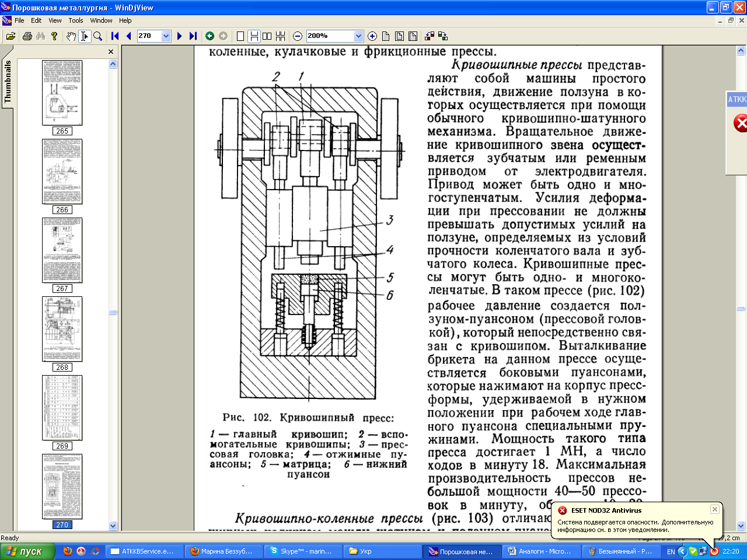Click the thumbnails panel scrollbar handle

click(113, 313)
